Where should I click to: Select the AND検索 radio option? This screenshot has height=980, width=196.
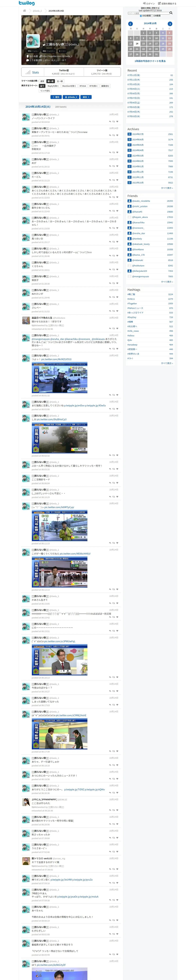coord(140,16)
